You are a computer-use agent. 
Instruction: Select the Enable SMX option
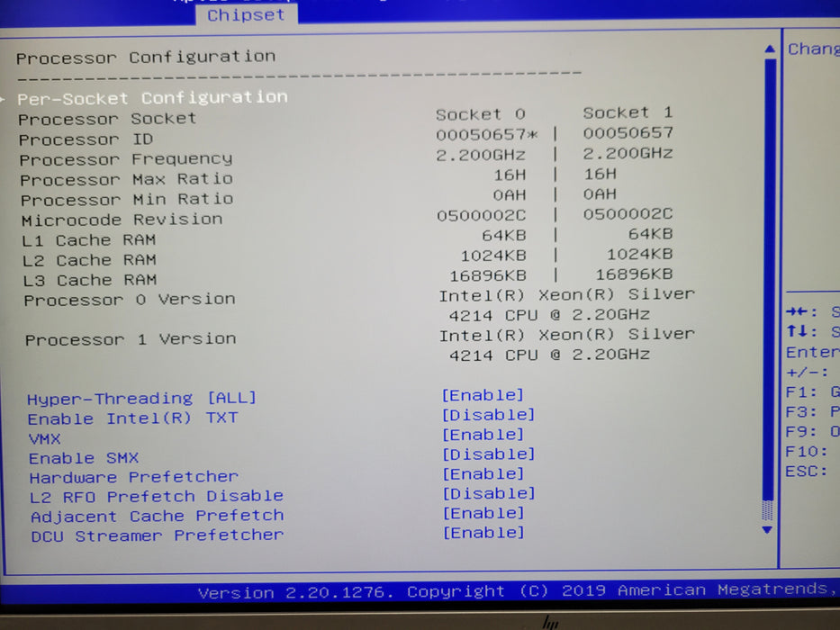coord(84,458)
